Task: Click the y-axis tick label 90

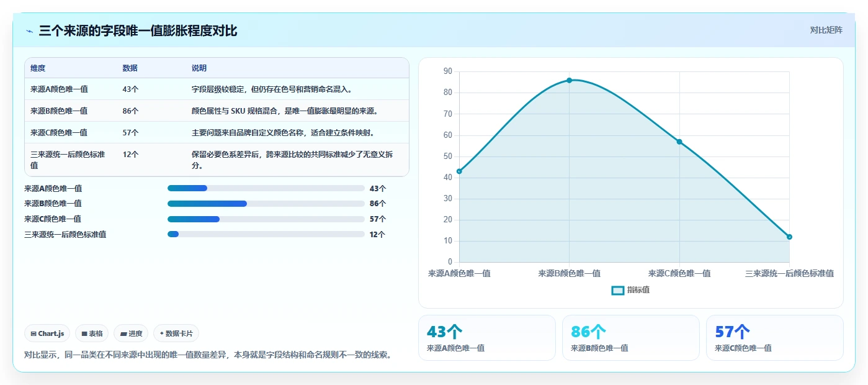Action: pyautogui.click(x=448, y=71)
